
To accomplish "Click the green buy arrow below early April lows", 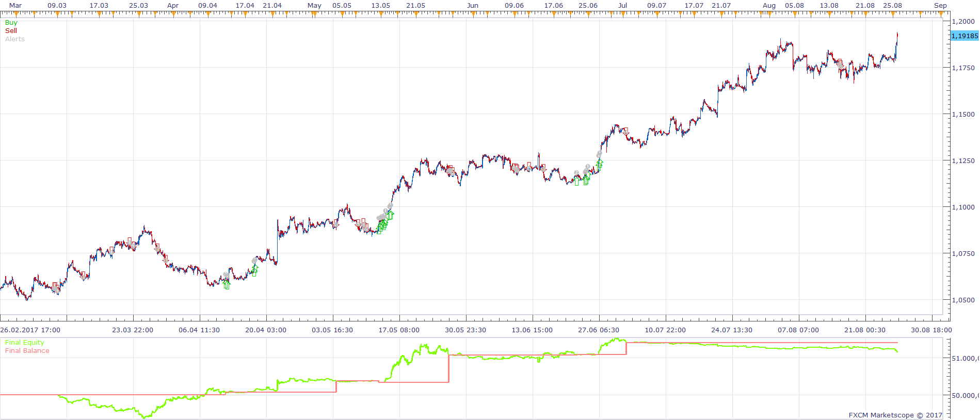I will [227, 285].
